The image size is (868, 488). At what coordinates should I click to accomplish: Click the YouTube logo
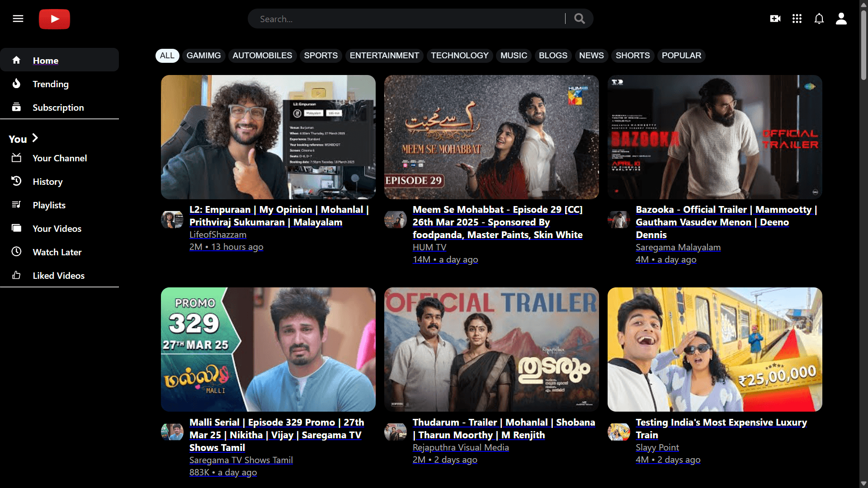[54, 19]
